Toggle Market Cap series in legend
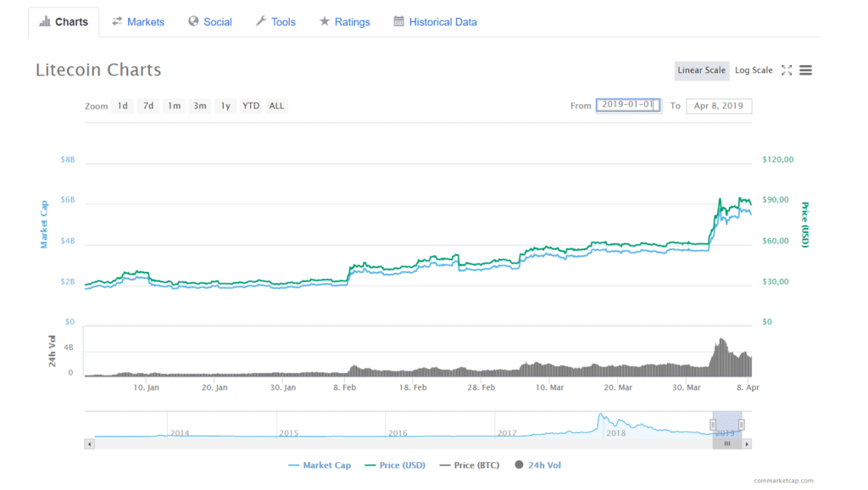The width and height of the screenshot is (868, 490). point(320,465)
